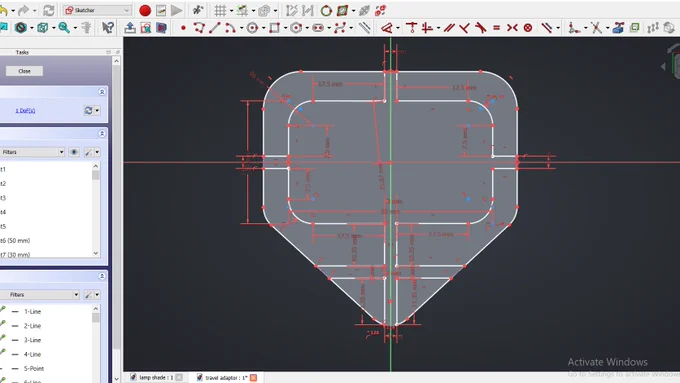The height and width of the screenshot is (383, 680).
Task: Open the constraints Filters dropdown
Action: pos(32,152)
